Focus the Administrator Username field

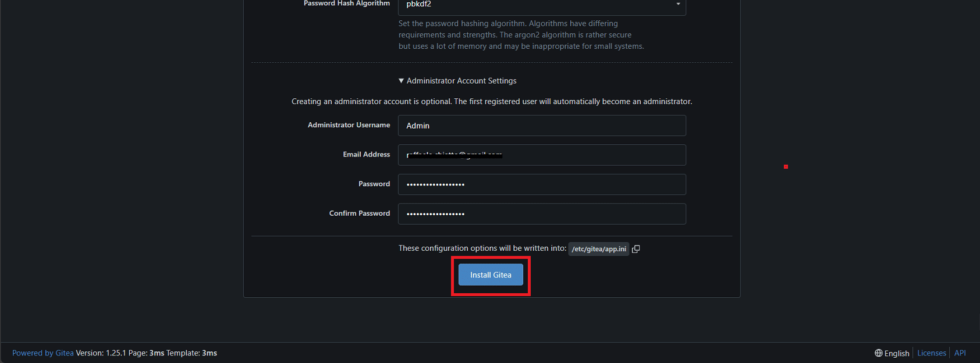point(541,126)
